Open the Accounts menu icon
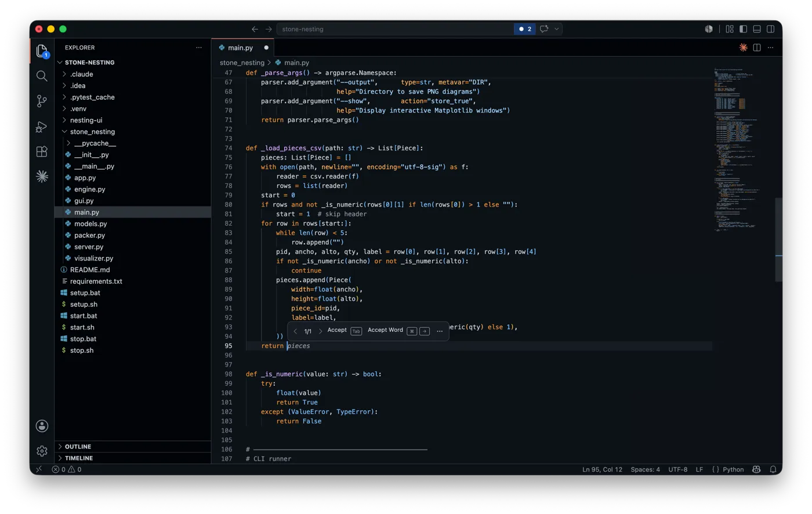Image resolution: width=812 pixels, height=514 pixels. point(42,426)
